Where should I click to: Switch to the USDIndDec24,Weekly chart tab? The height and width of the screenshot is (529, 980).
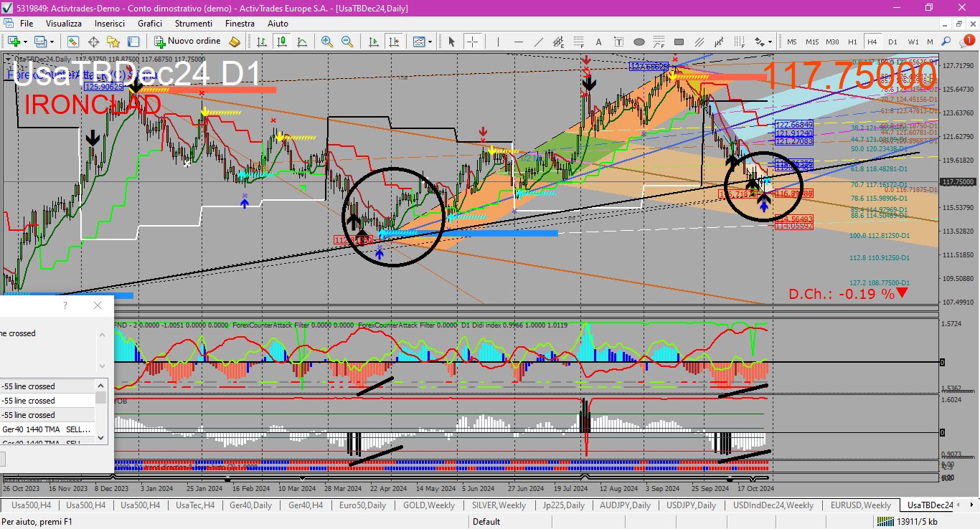[773, 505]
